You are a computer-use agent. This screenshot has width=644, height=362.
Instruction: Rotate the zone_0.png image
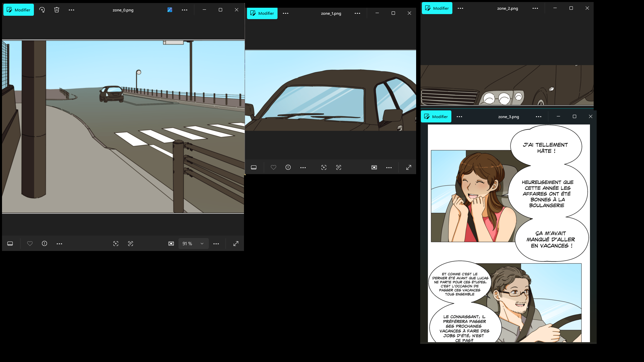point(42,10)
